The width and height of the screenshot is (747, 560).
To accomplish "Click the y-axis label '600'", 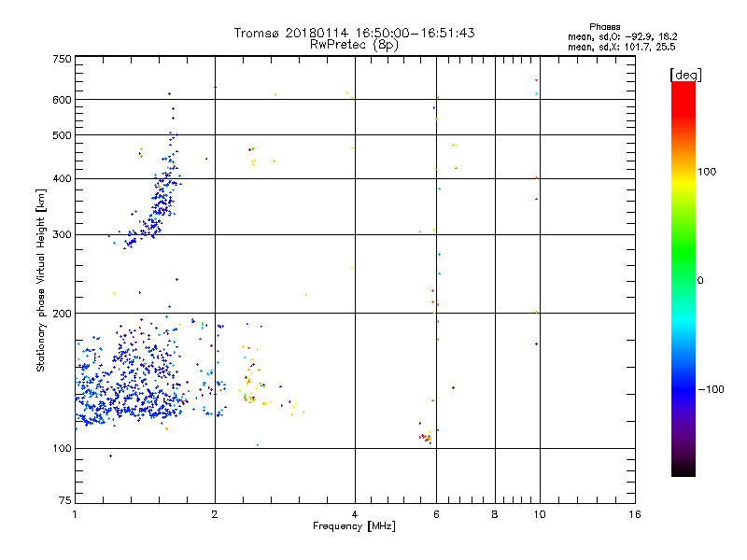I will point(62,100).
